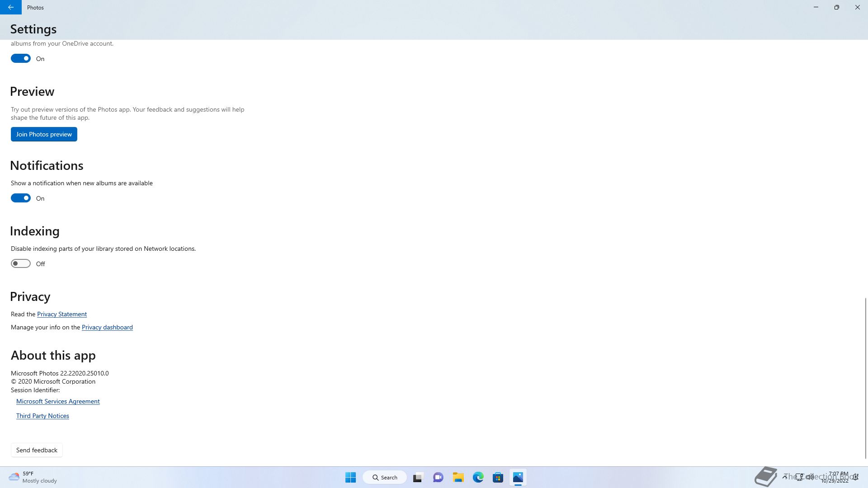Screen dimensions: 868x488
Task: Click 'Session Identifier:' text
Action: coord(35,390)
